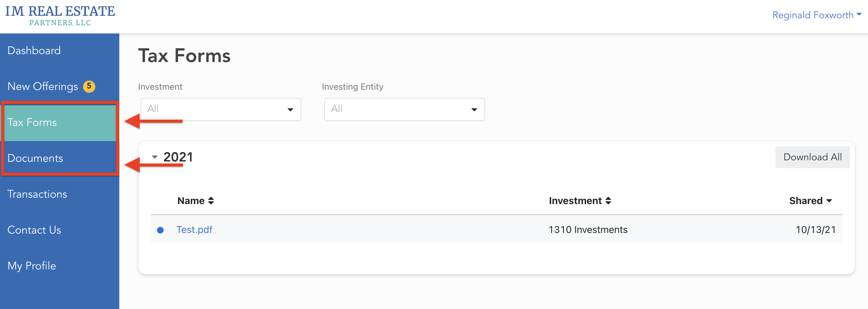Screen dimensions: 868x309
Task: Go to the Documents section
Action: pyautogui.click(x=35, y=158)
